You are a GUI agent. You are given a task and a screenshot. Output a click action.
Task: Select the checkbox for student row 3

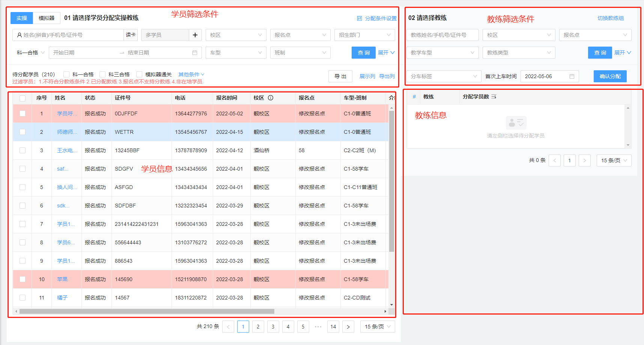(x=23, y=150)
